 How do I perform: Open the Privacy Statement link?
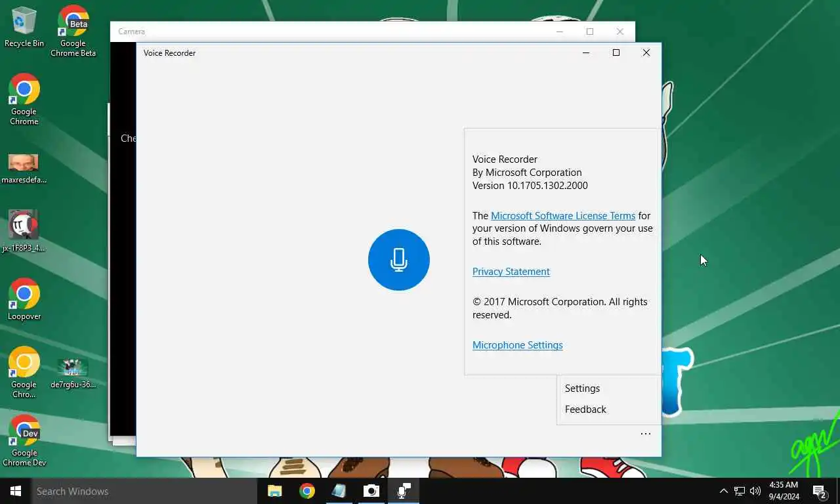(x=511, y=272)
